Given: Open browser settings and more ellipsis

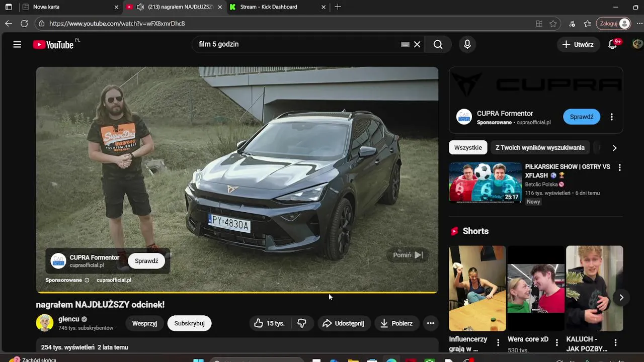Looking at the screenshot, I should 639,24.
